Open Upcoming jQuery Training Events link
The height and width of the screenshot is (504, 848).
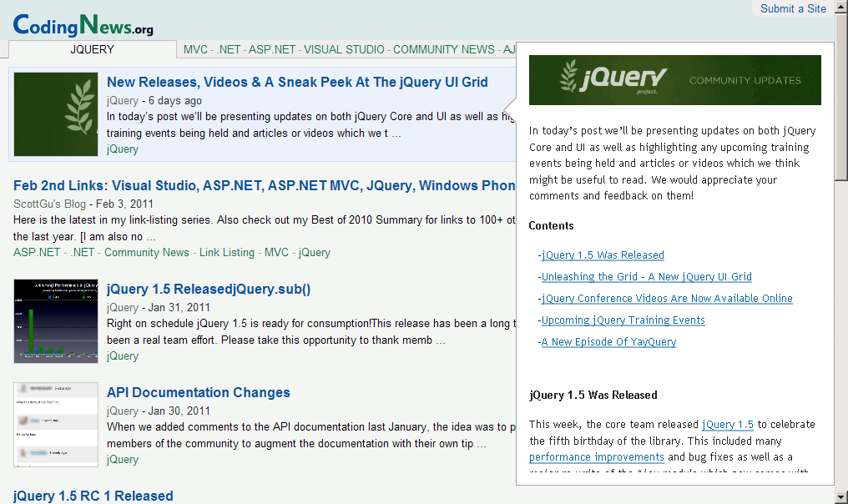click(x=623, y=320)
